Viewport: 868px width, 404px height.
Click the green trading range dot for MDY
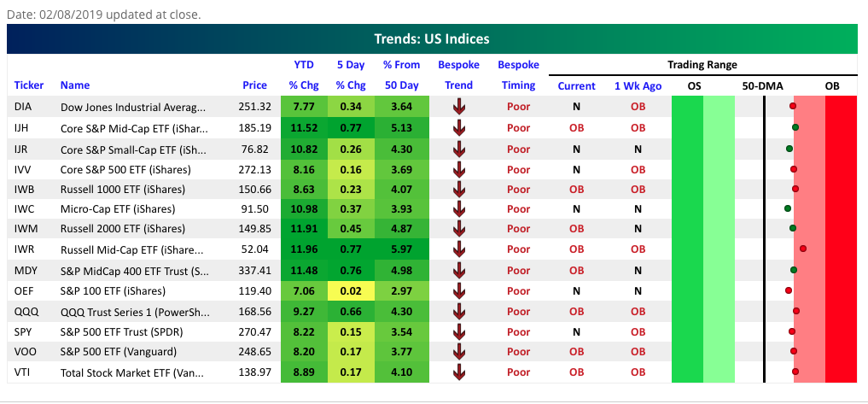(x=794, y=270)
